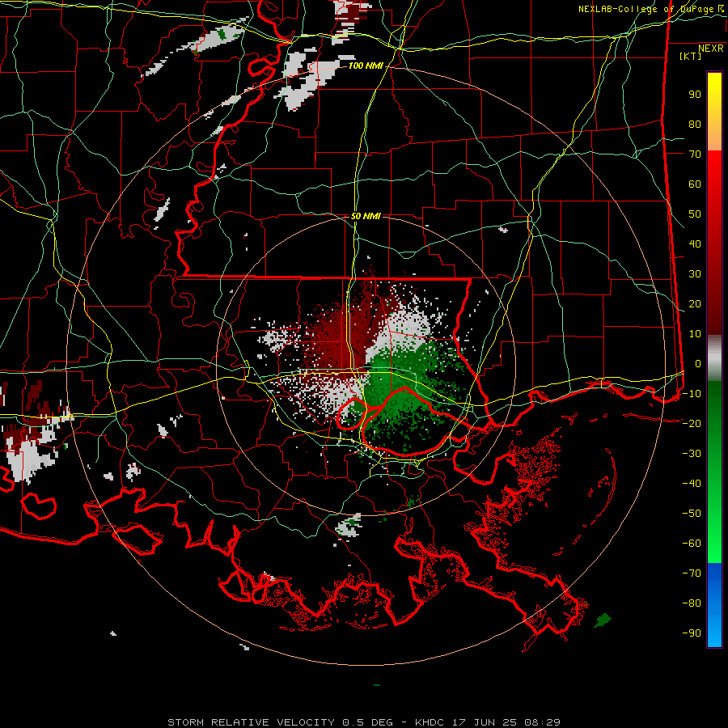Viewport: 728px width, 728px height.
Task: Click the STORM RELATIVE VELOCITY product title
Action: point(251,722)
